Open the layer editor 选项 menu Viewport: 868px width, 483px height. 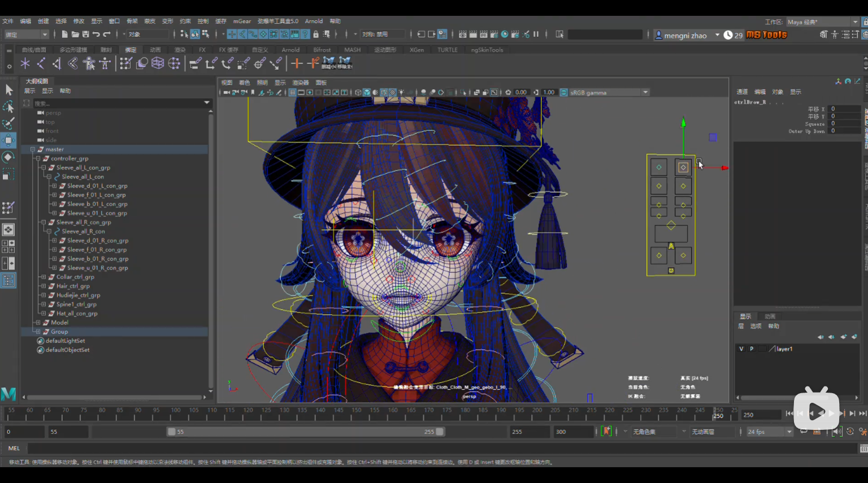[756, 327]
